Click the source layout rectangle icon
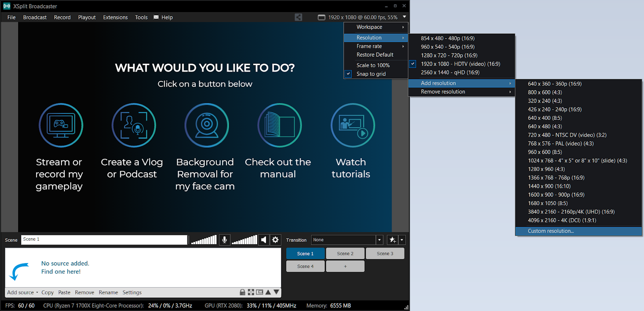644x311 pixels. tap(260, 292)
